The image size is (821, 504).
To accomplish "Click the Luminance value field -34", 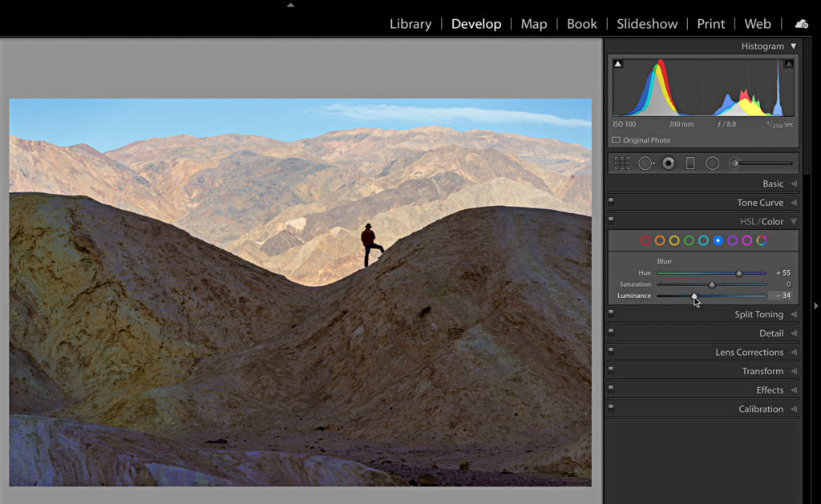I will 780,296.
